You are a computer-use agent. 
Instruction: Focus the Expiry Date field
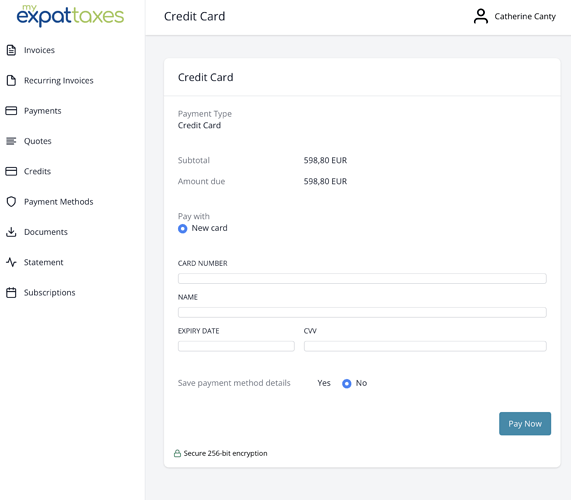click(x=236, y=346)
